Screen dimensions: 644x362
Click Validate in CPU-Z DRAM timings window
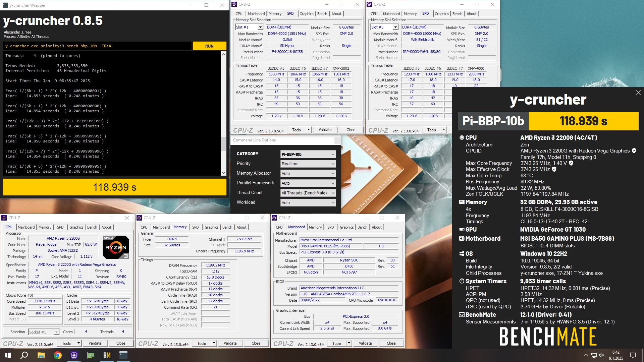(230, 343)
